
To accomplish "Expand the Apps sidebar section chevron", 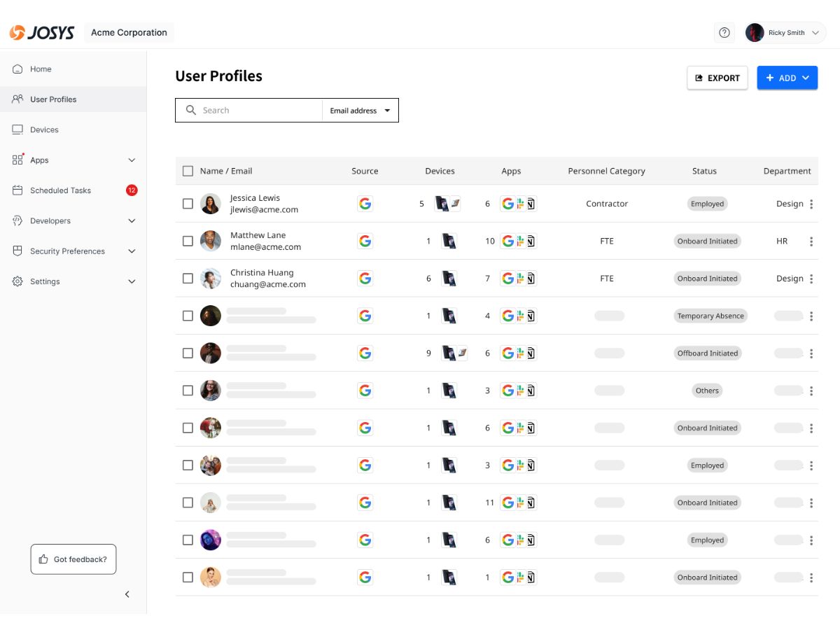I will click(x=132, y=160).
